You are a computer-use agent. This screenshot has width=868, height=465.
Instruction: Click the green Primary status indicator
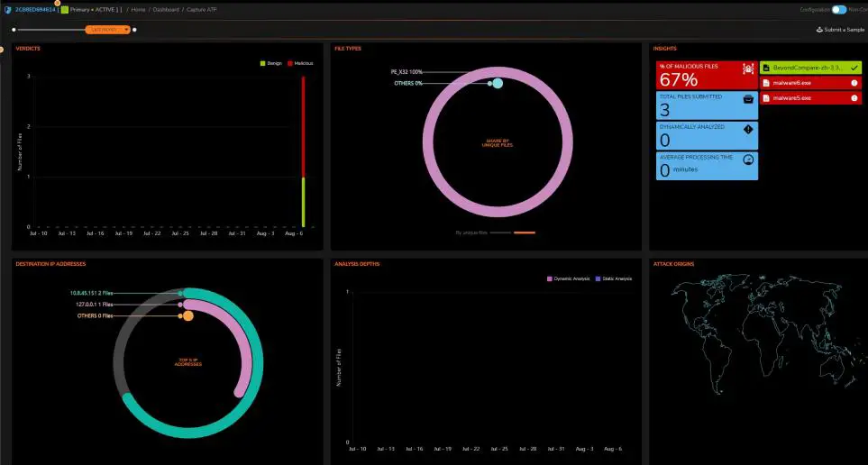pyautogui.click(x=65, y=10)
